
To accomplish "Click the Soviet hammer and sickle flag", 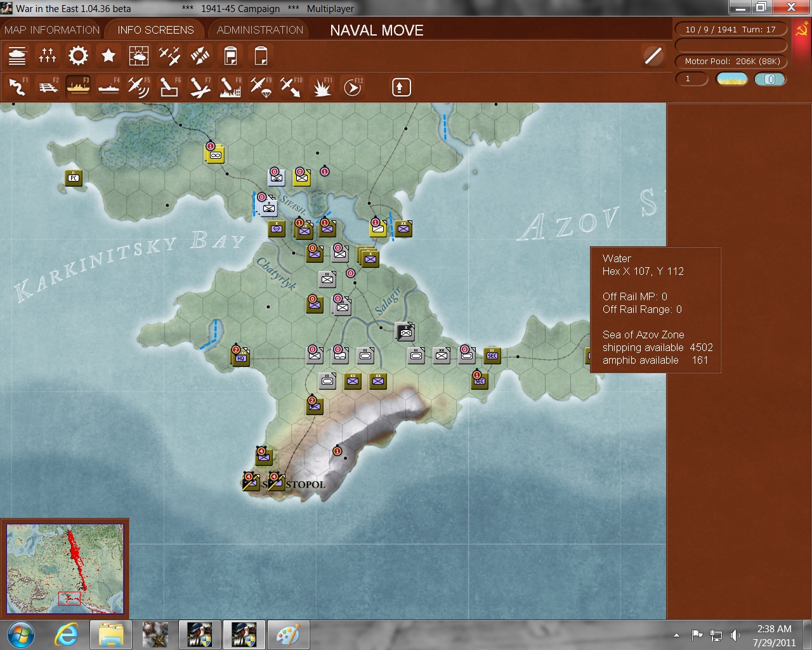I will (802, 29).
